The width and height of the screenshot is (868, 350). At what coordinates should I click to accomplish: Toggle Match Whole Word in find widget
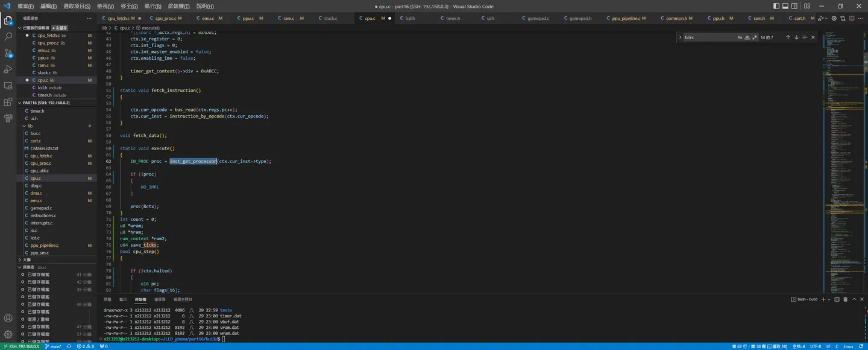coord(747,37)
